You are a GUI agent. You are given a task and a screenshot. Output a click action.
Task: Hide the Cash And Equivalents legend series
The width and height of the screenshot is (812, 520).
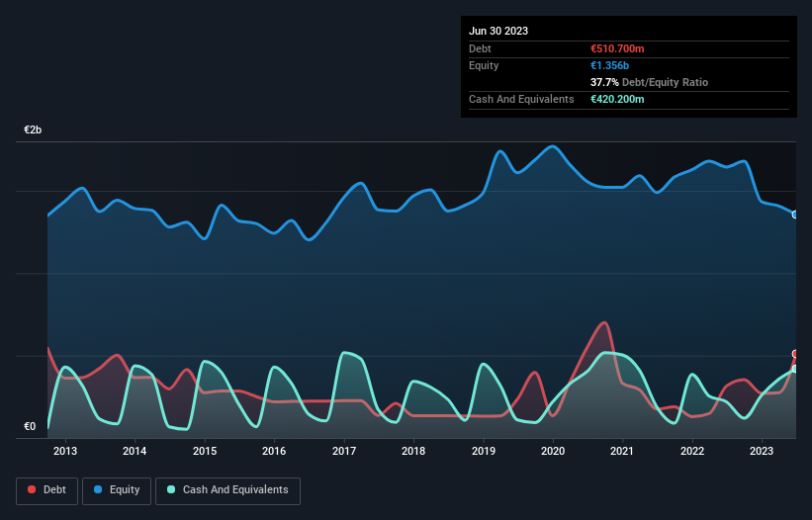(x=227, y=489)
